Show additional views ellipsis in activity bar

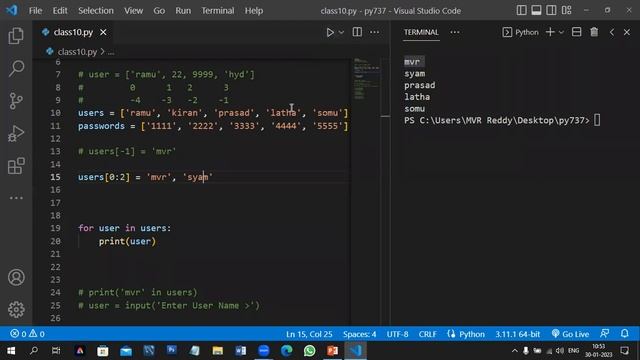[x=16, y=198]
